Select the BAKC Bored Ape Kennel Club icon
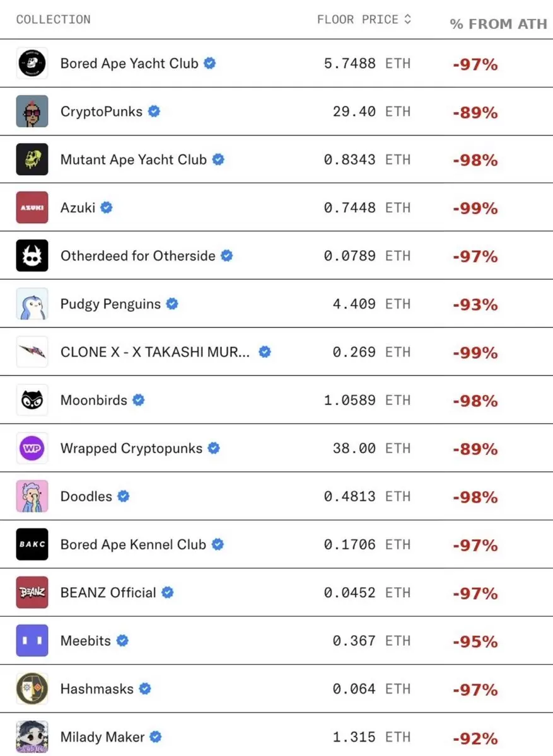This screenshot has height=756, width=553. pyautogui.click(x=32, y=544)
